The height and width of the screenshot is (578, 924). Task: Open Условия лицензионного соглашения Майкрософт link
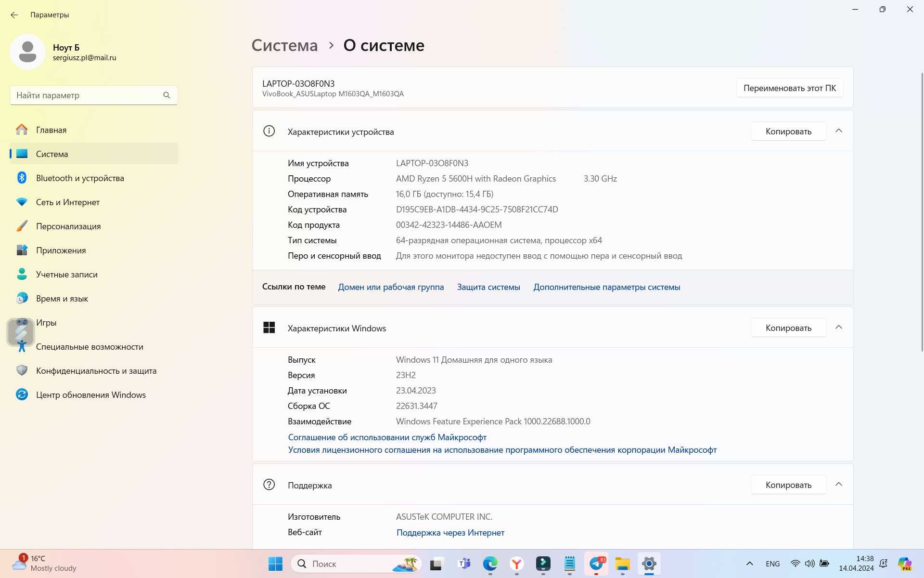point(502,450)
